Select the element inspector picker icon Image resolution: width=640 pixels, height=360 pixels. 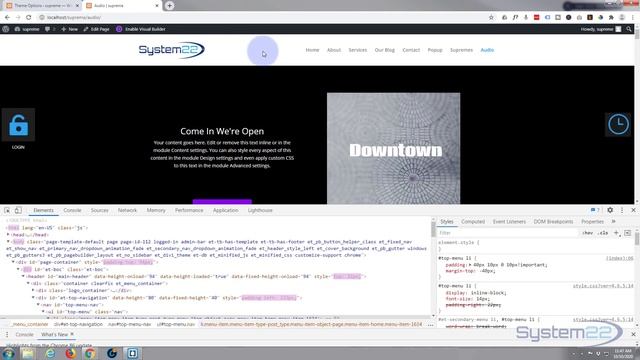click(x=7, y=210)
